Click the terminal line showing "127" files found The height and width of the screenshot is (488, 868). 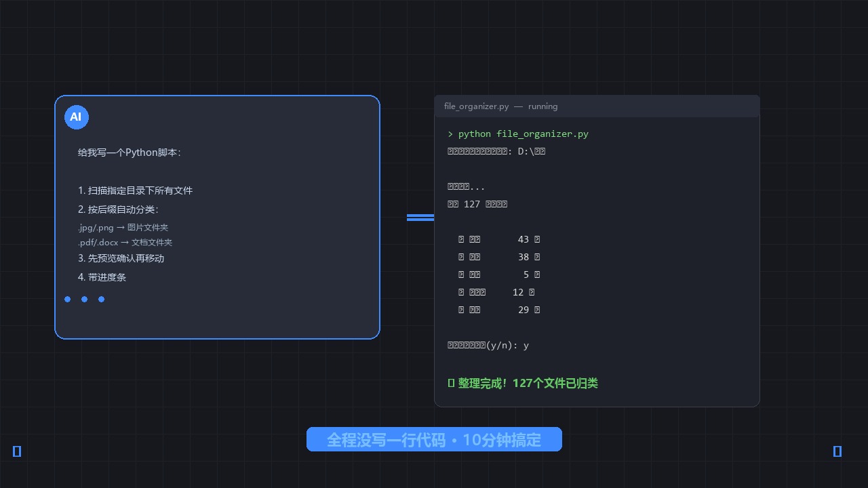click(x=477, y=205)
